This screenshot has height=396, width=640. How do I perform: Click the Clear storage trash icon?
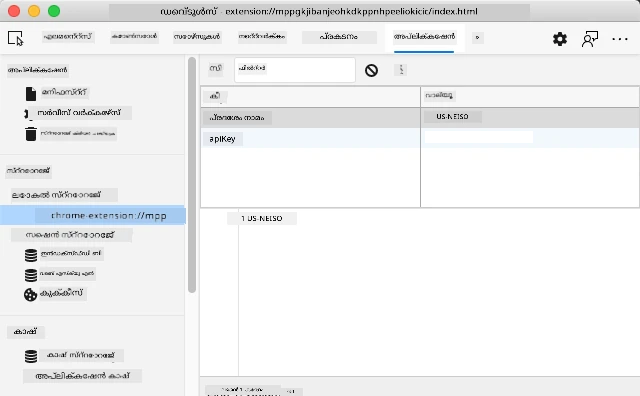31,134
